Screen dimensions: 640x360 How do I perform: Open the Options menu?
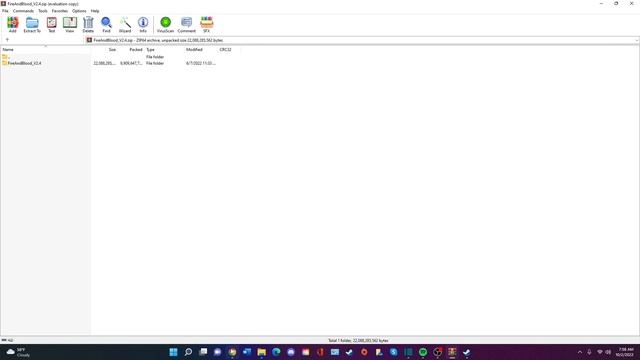click(x=79, y=11)
